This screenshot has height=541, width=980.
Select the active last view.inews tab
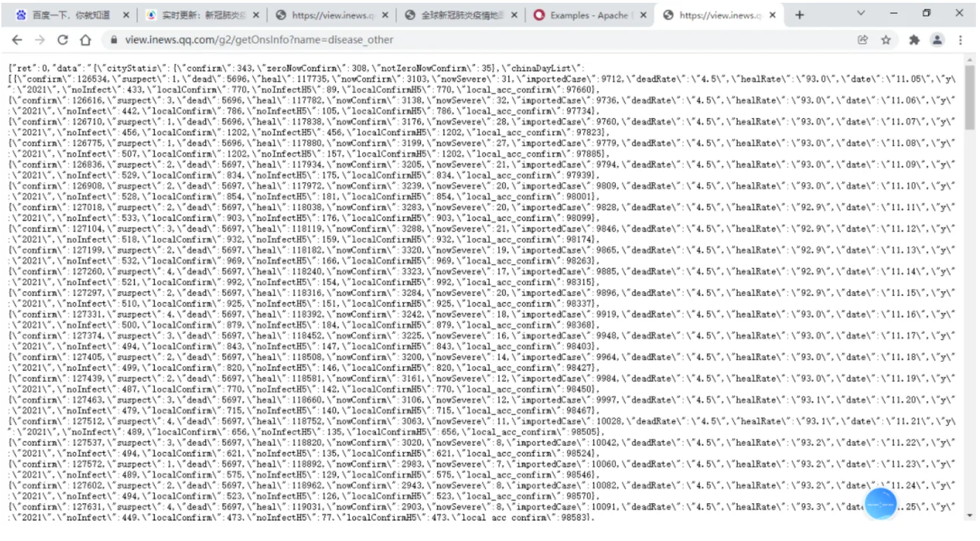pos(719,15)
